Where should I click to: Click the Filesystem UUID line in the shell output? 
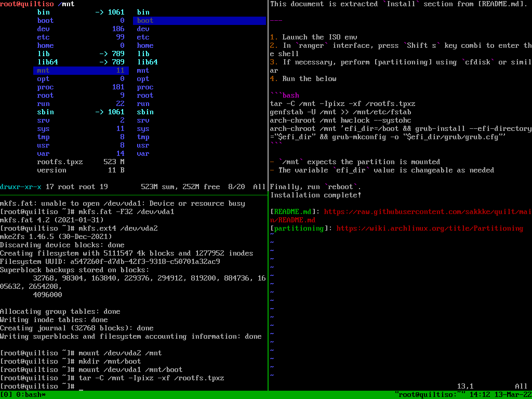(110, 262)
